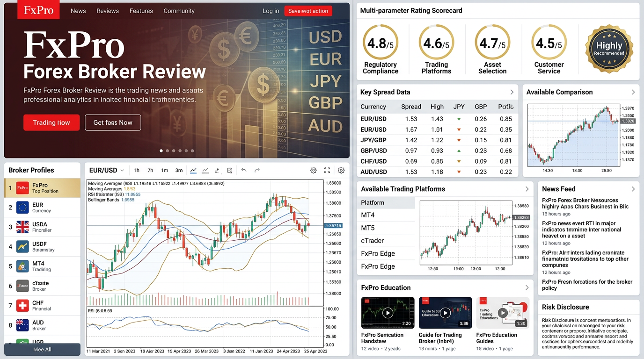Open the rightmost gear icon on chart toolbar
This screenshot has height=359, width=644.
point(341,170)
